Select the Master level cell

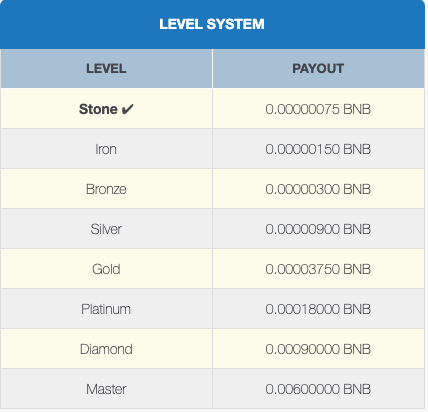[106, 389]
